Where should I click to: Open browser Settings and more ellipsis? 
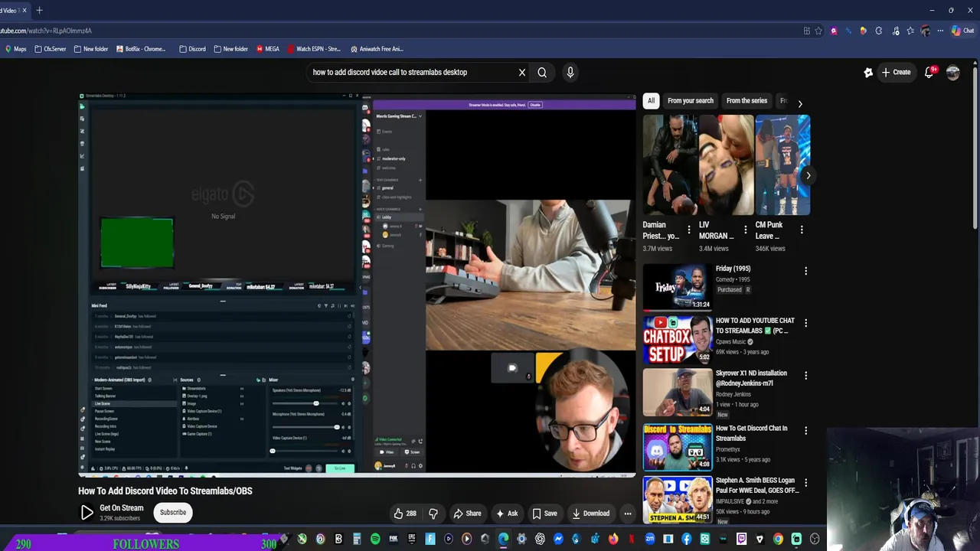point(940,31)
